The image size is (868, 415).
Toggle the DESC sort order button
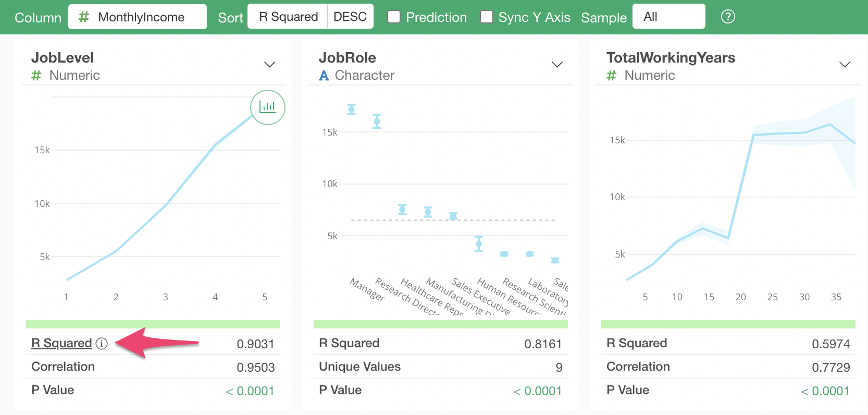click(x=350, y=17)
